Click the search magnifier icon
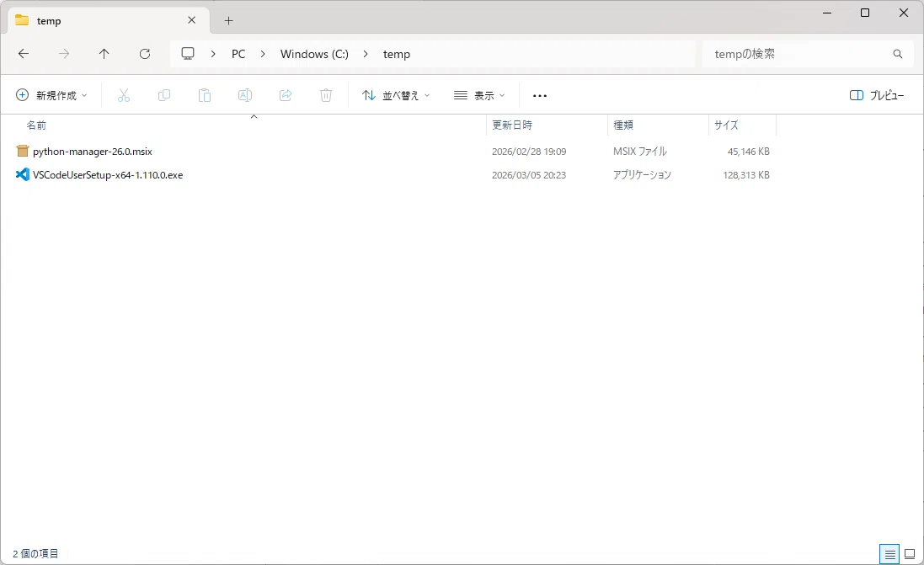 [x=898, y=54]
